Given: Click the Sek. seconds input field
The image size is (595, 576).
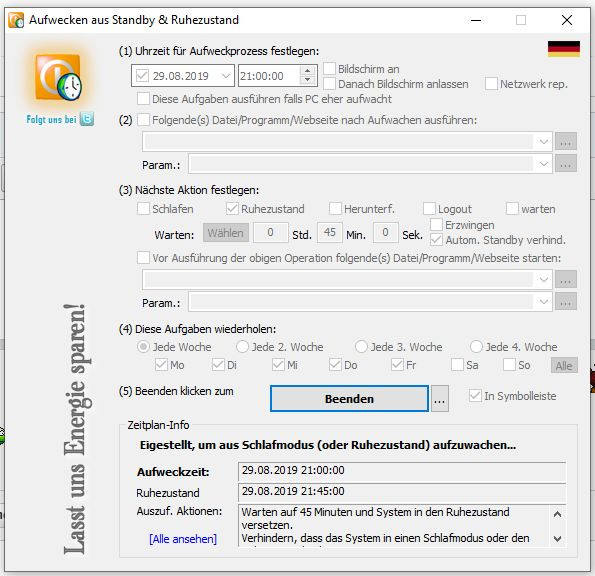Looking at the screenshot, I should [386, 232].
